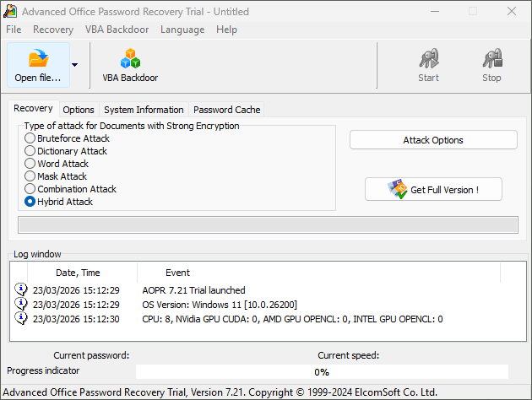This screenshot has width=532, height=400.
Task: Open the Recovery menu
Action: coord(53,30)
